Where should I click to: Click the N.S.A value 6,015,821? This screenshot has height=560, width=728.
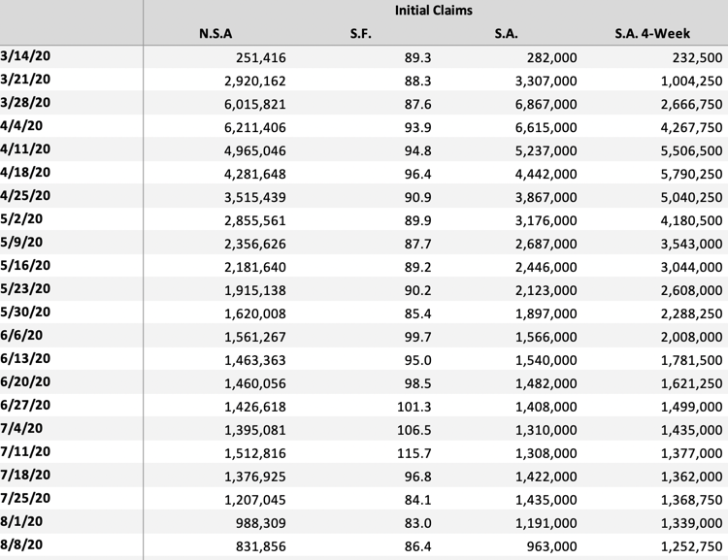254,104
